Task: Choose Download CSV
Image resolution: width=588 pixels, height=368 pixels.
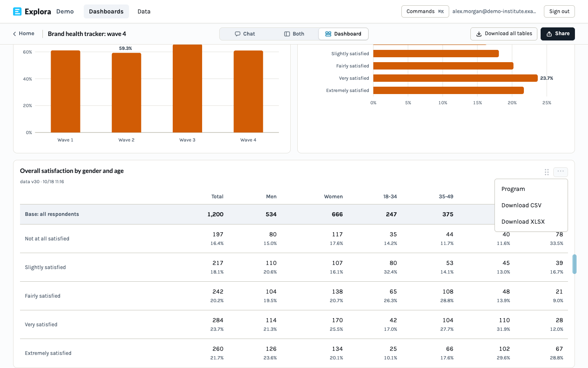Action: click(531, 205)
